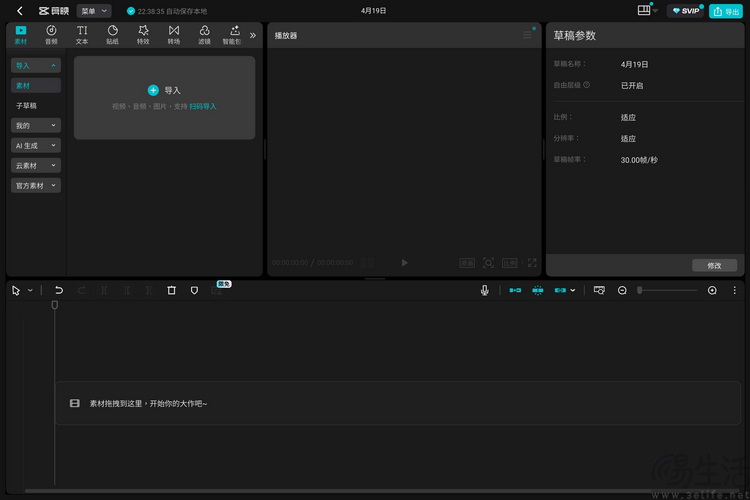Open the 菜单 dropdown menu
This screenshot has height=500, width=750.
(x=94, y=11)
